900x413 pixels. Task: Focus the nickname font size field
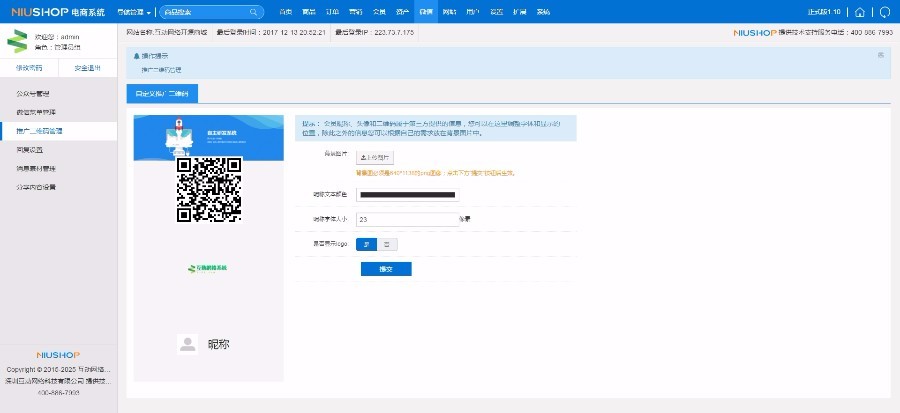pyautogui.click(x=408, y=219)
